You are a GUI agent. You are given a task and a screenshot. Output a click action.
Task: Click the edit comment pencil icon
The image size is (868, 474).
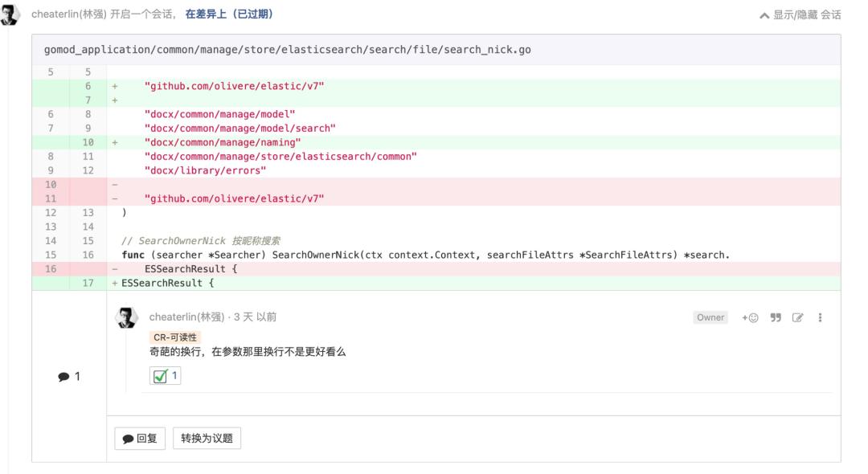tap(797, 317)
